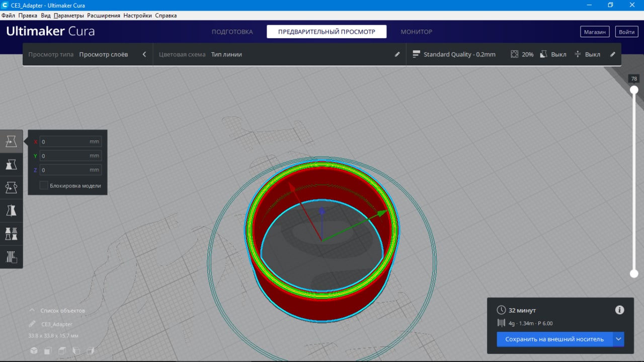Switch to ПРЕДВАРИТЕЛЬНЫЙ ПРОСМОТР tab
Screen dimensions: 644x362
click(327, 32)
